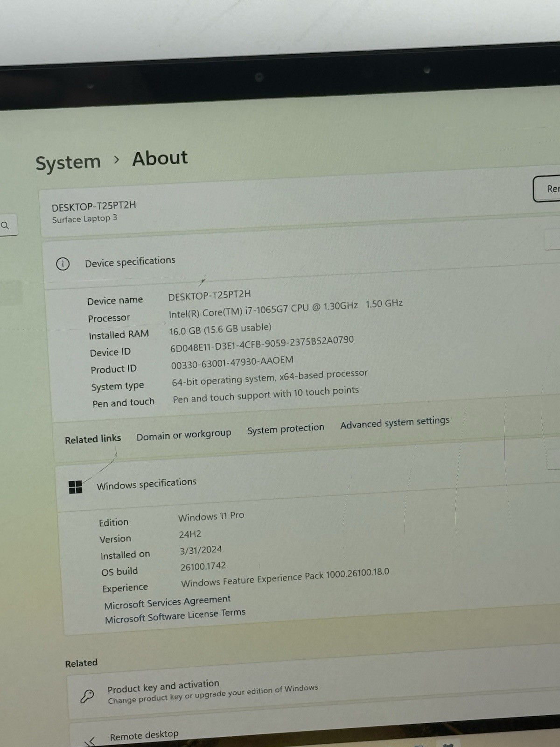Click the Related links label
Image resolution: width=560 pixels, height=747 pixels.
[x=93, y=439]
